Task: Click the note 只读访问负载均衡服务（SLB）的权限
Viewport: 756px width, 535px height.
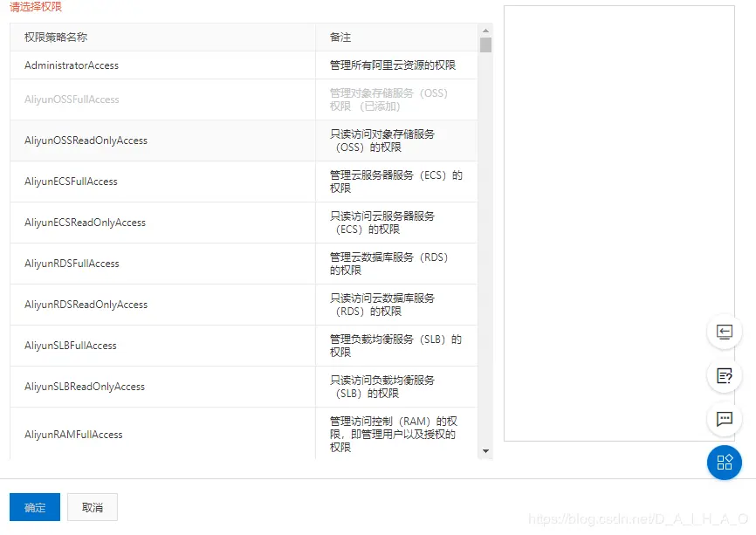Action: pos(382,386)
